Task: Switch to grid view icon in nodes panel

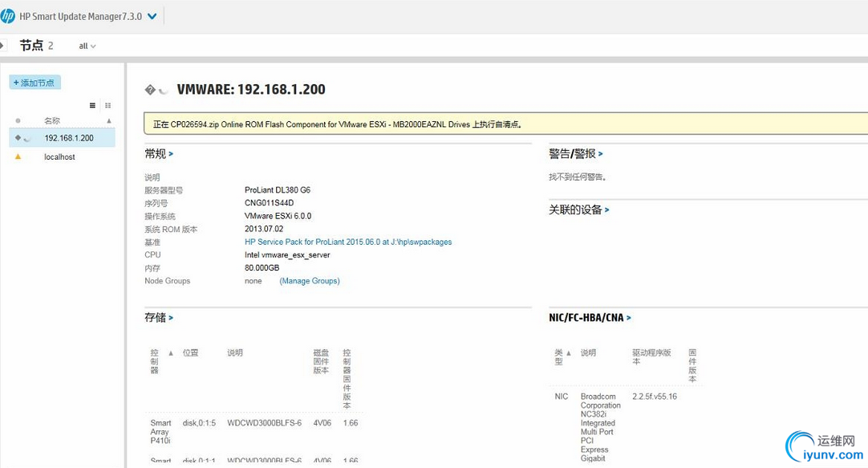Action: coord(108,105)
